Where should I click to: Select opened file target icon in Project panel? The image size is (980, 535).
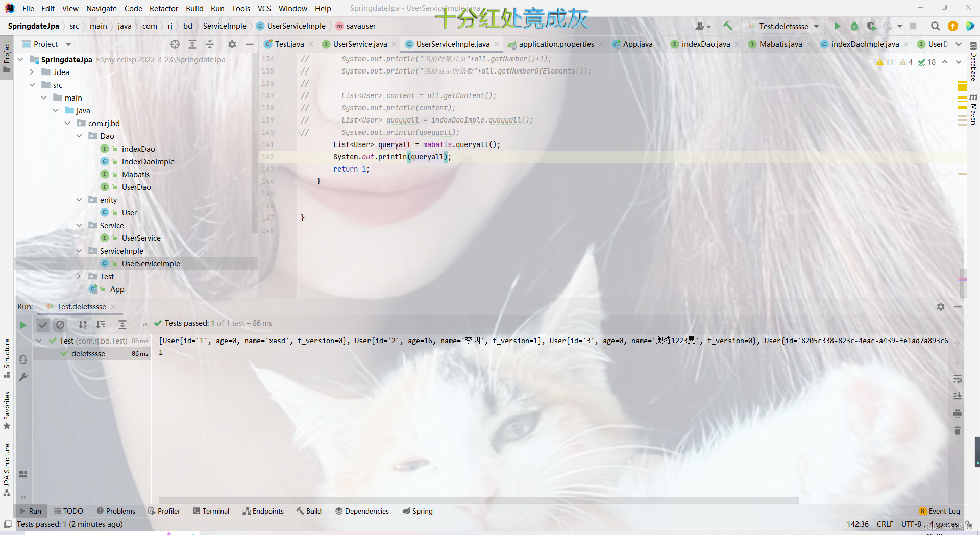click(x=175, y=44)
